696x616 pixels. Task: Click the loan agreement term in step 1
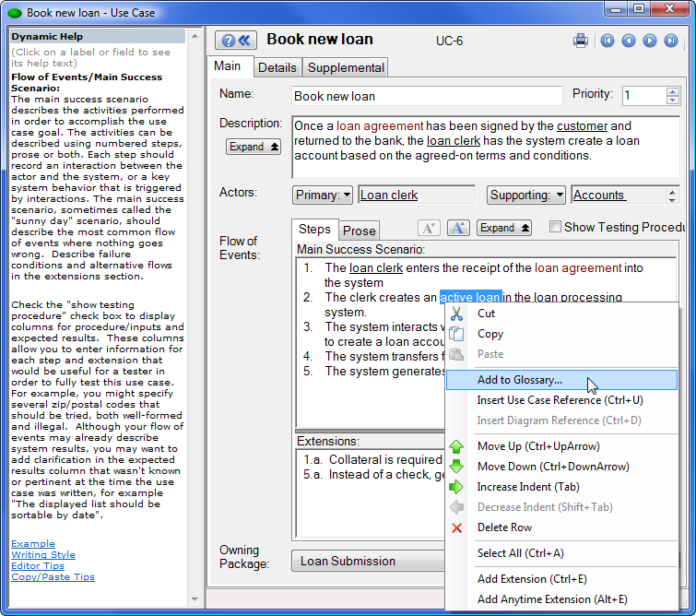tap(578, 268)
